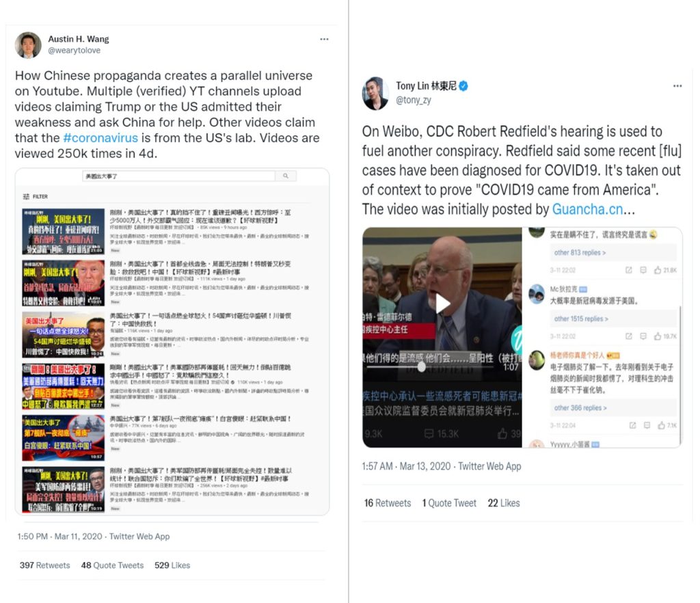
Task: Click Austin H. Wang's profile avatar
Action: pyautogui.click(x=27, y=44)
